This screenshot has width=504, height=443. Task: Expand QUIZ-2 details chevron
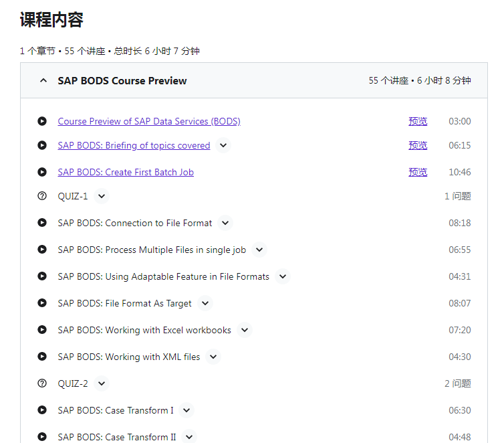click(x=102, y=383)
